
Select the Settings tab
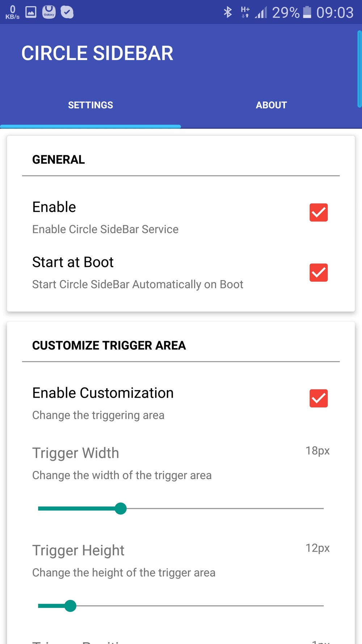pos(90,105)
